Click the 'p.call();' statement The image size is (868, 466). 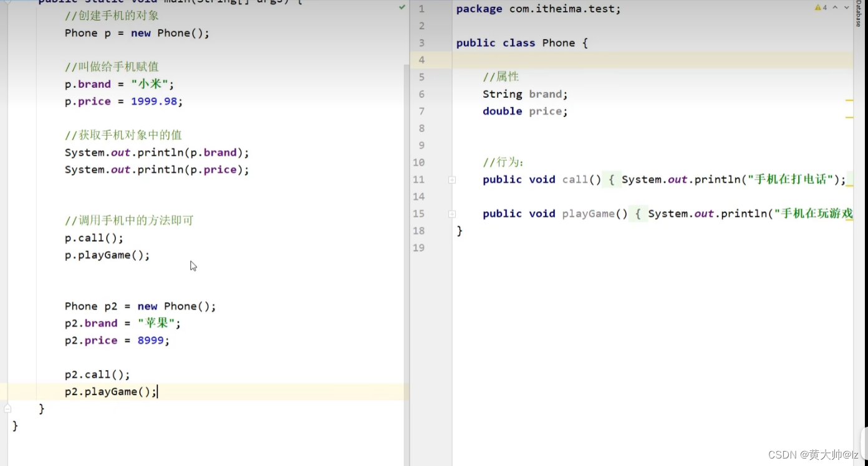coord(94,238)
